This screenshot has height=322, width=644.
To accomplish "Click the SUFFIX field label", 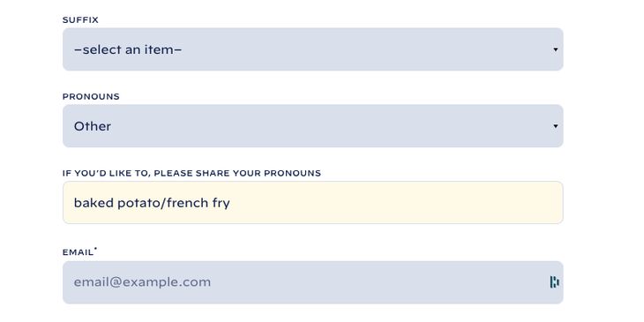I will [80, 19].
